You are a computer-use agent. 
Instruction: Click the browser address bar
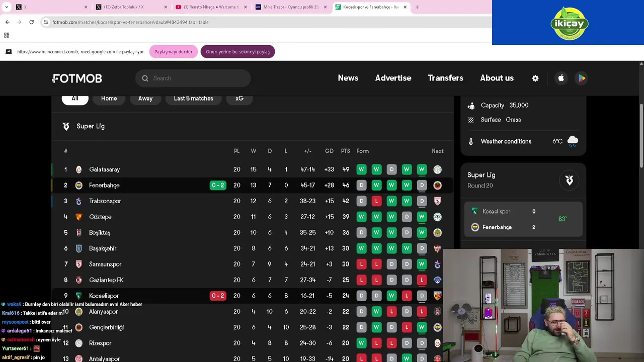pyautogui.click(x=267, y=22)
